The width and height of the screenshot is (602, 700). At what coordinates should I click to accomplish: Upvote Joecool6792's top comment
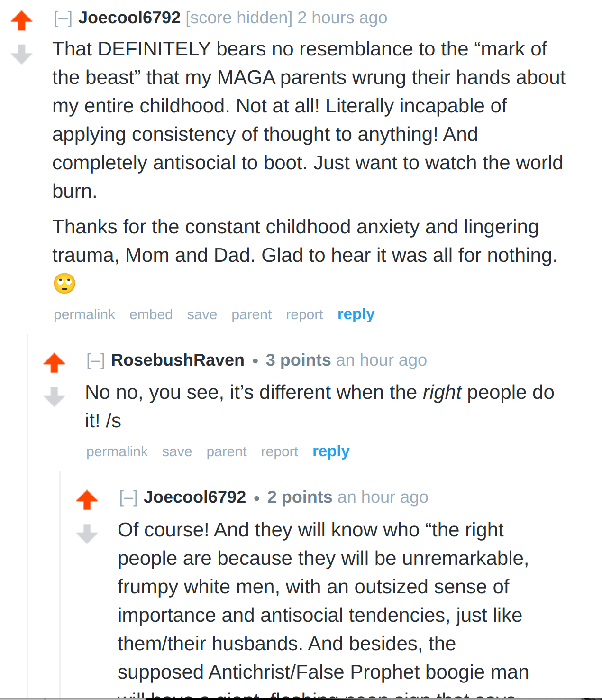(x=21, y=21)
